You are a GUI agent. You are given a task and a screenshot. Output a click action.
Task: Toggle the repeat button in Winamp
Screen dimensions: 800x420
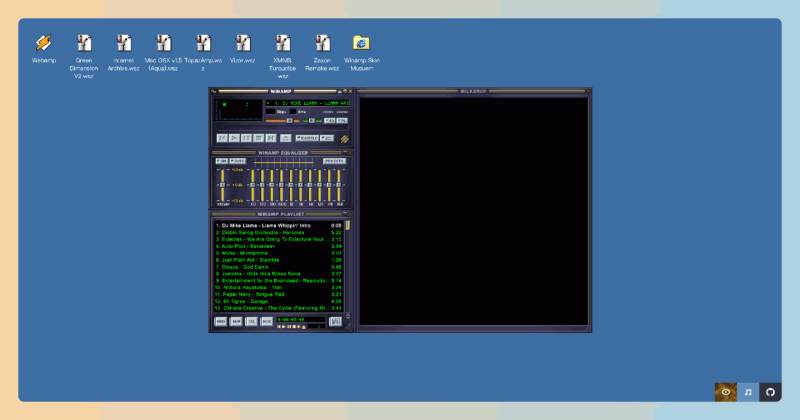tap(327, 138)
